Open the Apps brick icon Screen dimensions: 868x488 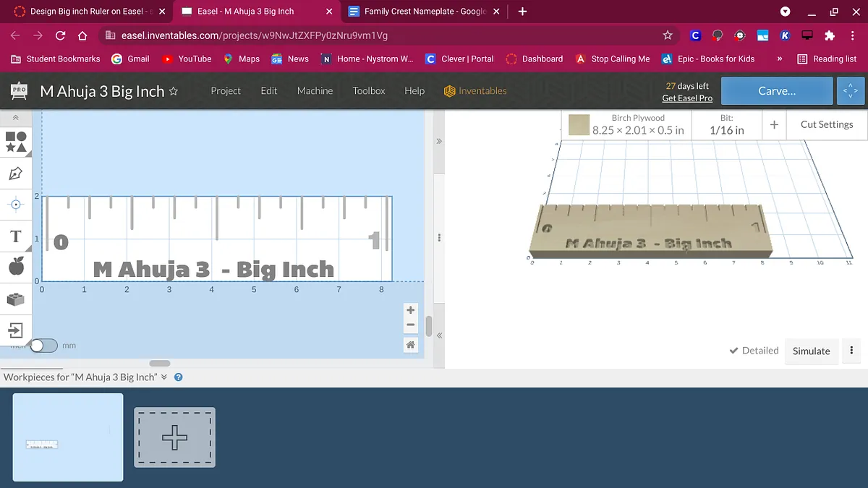[x=16, y=299]
